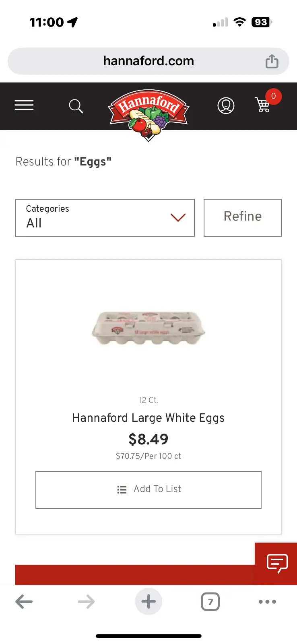View the shopping cart

(264, 105)
